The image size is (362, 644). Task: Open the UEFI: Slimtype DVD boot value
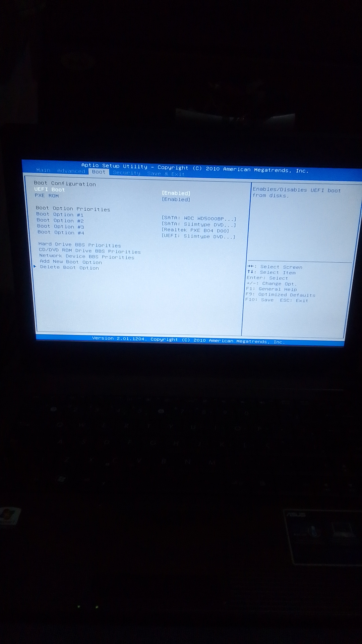(198, 236)
